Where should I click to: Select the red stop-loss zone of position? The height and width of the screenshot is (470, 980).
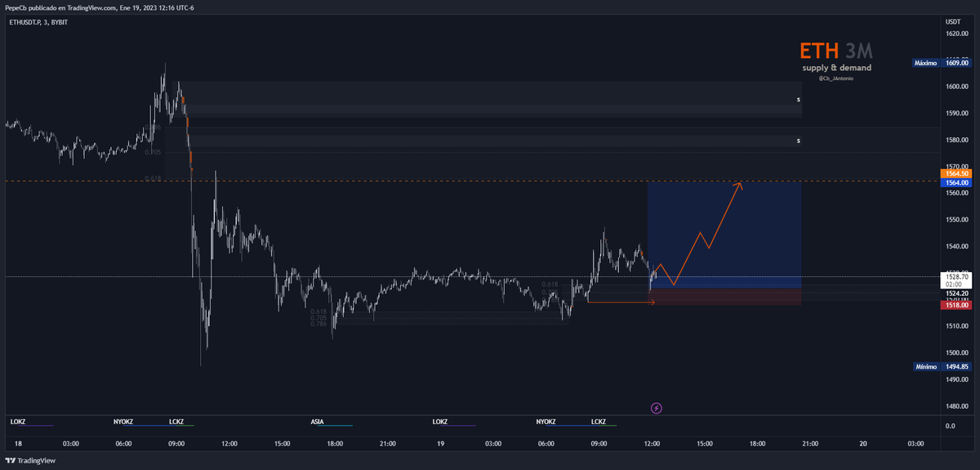coord(724,297)
